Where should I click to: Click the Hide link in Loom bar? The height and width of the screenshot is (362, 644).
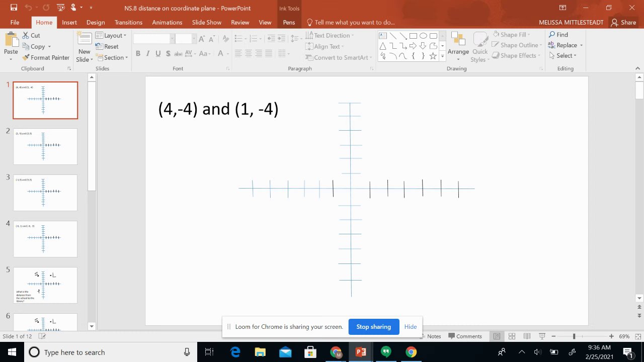411,327
